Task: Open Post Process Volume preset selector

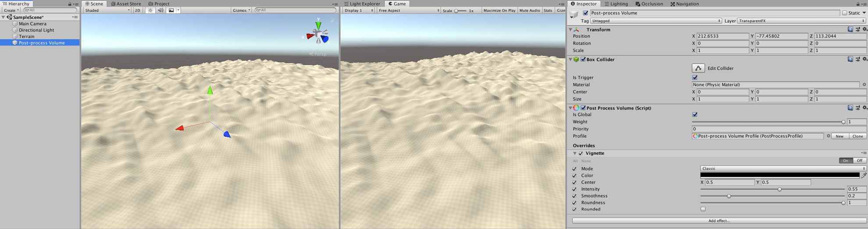Action: pos(857,108)
